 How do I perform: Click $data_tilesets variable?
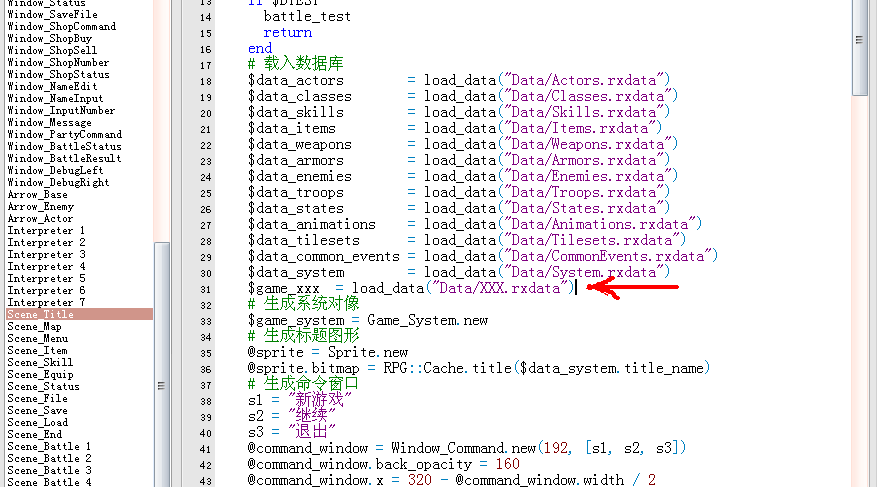(x=304, y=241)
